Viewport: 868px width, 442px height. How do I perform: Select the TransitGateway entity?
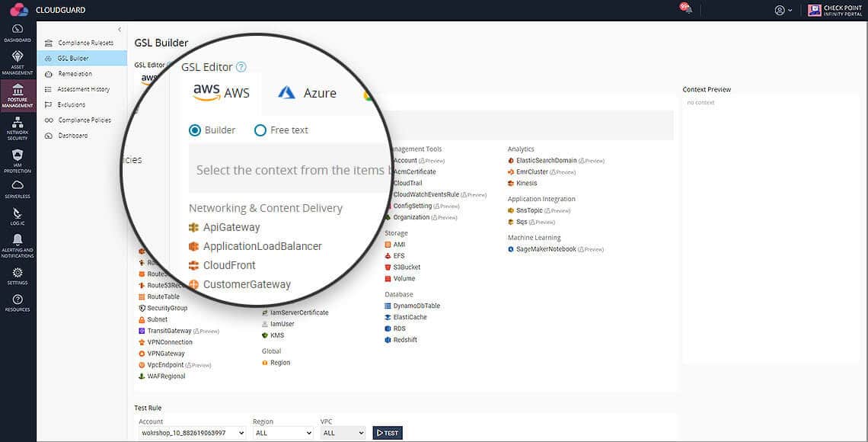pos(169,331)
